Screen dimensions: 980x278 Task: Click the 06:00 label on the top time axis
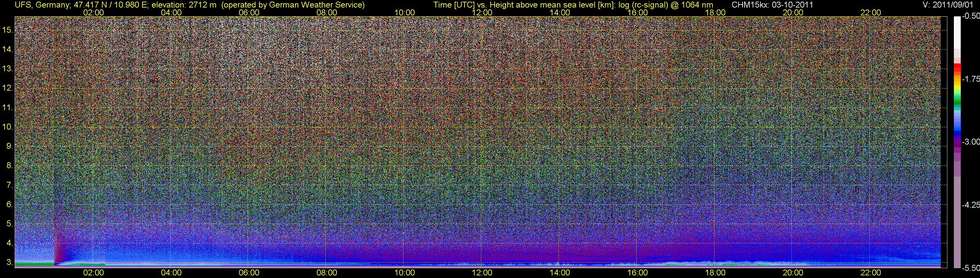tap(249, 12)
